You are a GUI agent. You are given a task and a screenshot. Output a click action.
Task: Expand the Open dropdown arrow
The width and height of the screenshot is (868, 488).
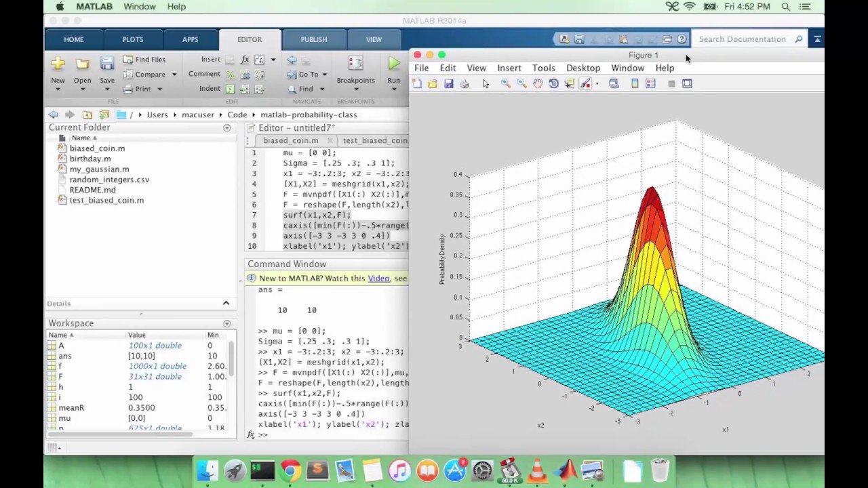[82, 89]
